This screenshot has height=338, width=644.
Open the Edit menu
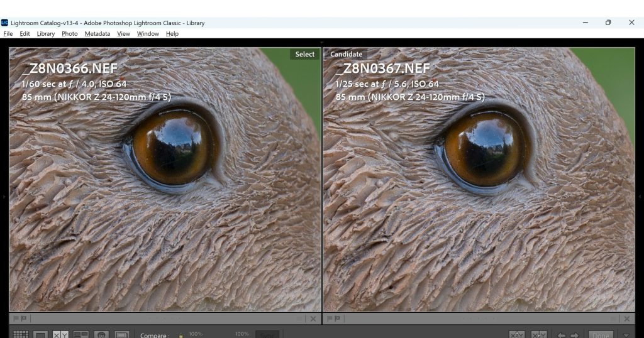[25, 34]
